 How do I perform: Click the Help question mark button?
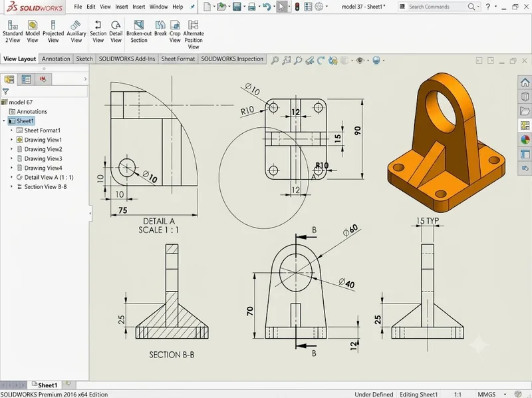pos(488,7)
